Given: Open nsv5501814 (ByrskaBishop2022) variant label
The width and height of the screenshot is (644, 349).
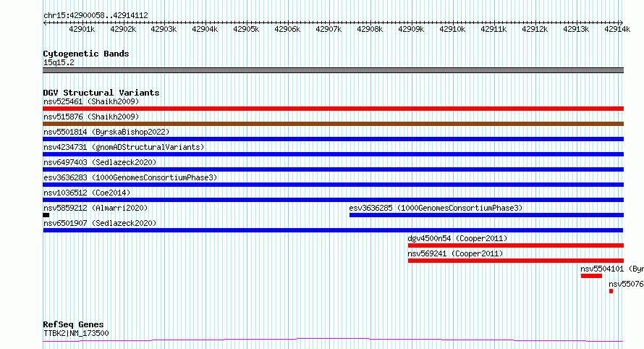Looking at the screenshot, I should 106,132.
